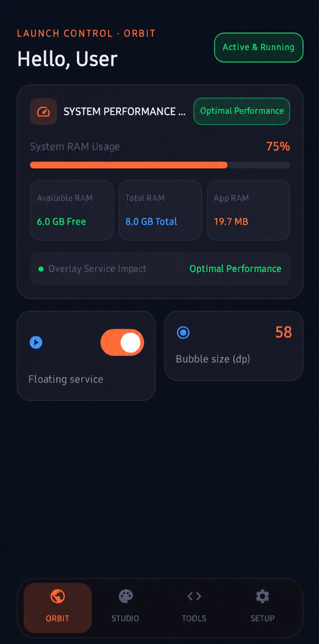
Task: Open the Setup gear icon
Action: [x=262, y=596]
